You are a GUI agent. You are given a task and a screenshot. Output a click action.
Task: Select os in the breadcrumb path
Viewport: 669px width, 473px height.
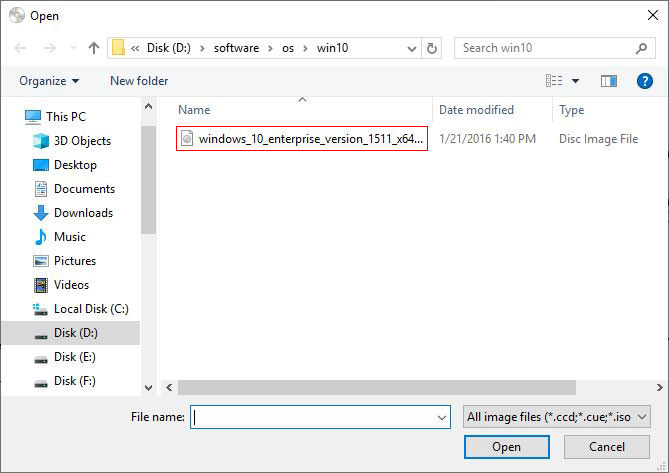[288, 48]
